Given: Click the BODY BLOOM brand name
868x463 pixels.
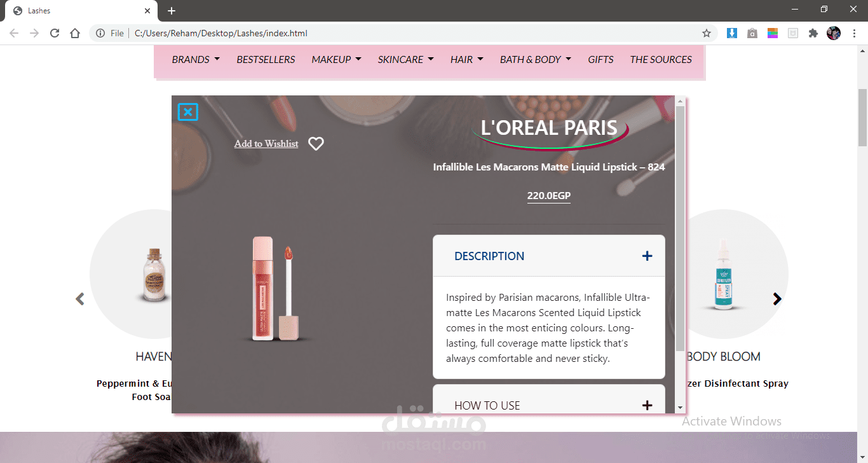Looking at the screenshot, I should 723,357.
